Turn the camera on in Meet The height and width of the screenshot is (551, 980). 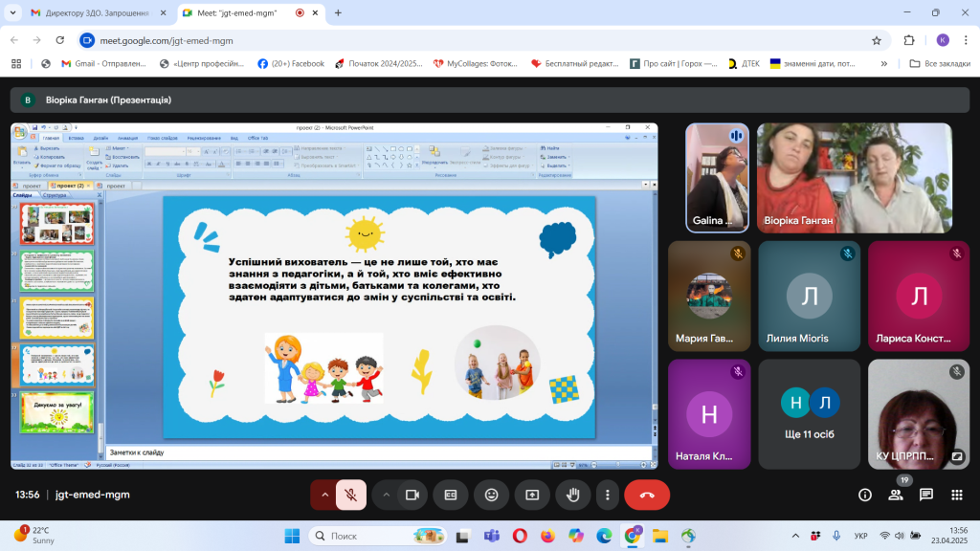click(x=412, y=495)
